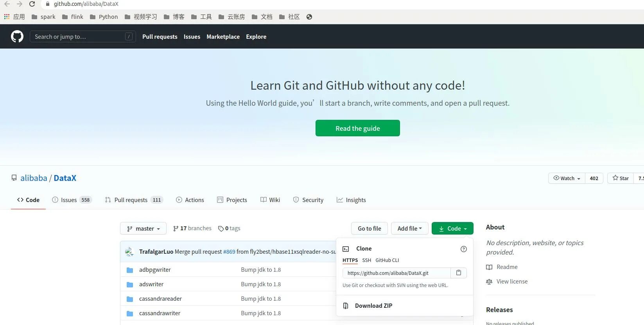Select the HTTPS clone option

pyautogui.click(x=350, y=260)
